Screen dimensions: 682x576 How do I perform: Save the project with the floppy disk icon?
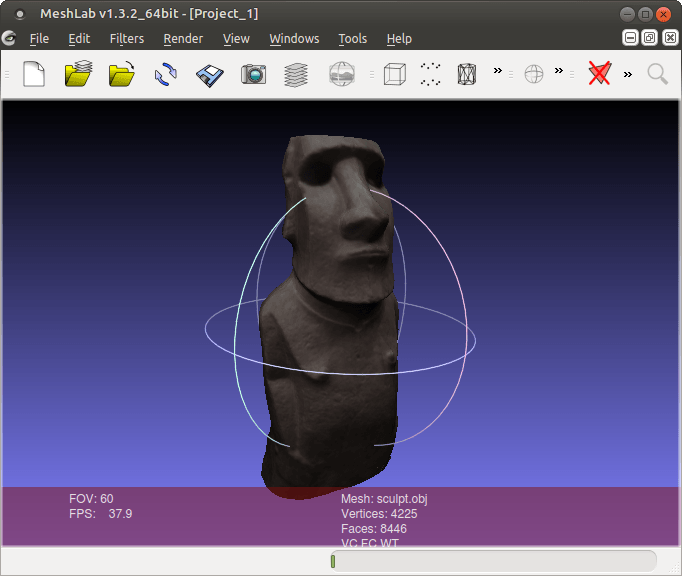tap(210, 74)
